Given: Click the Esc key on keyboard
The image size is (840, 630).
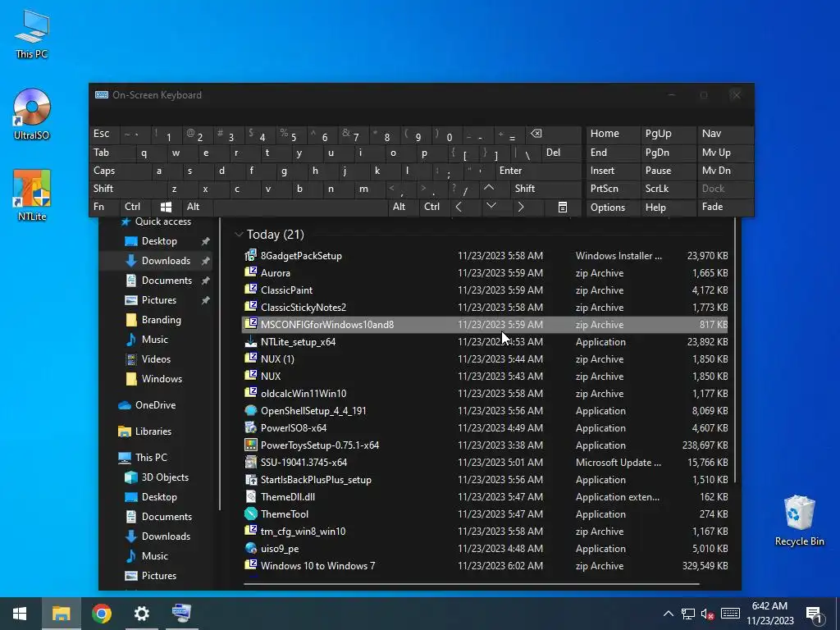Looking at the screenshot, I should (104, 134).
